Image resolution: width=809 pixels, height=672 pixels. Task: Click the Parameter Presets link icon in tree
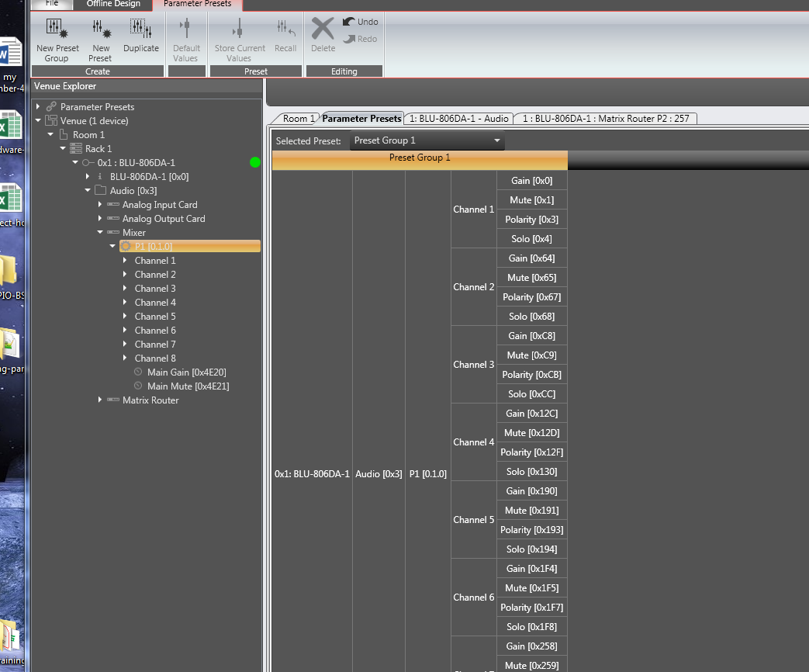[x=51, y=106]
